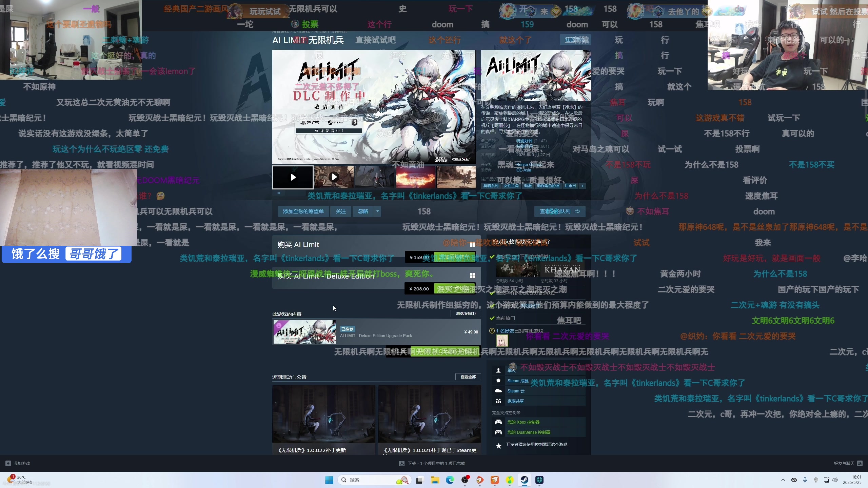Select the 类魂系列 tag
This screenshot has height=488, width=868.
coord(491,186)
